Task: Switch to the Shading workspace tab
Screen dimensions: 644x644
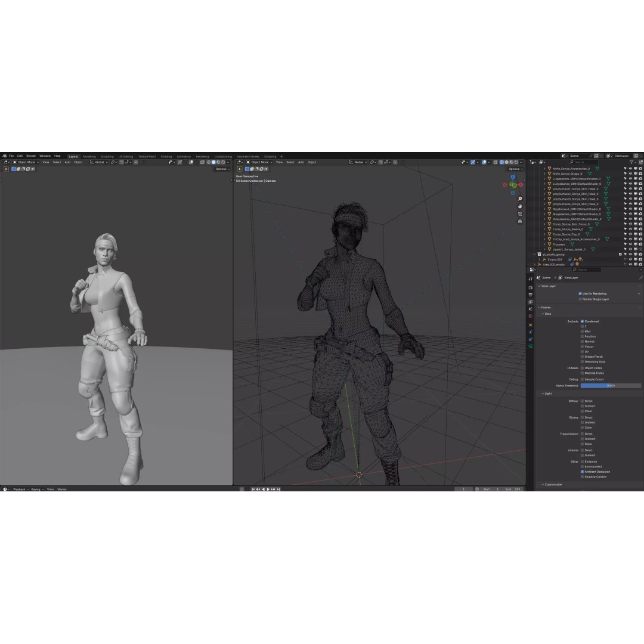Action: (166, 156)
